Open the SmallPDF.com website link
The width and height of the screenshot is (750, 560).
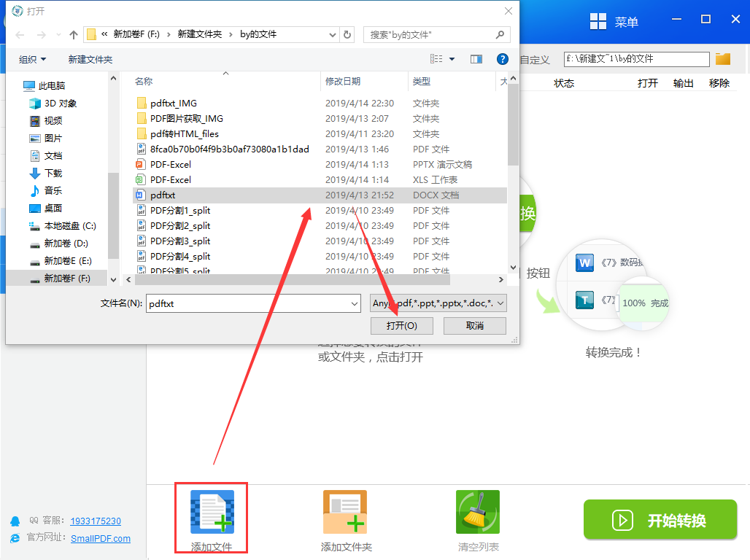coord(101,538)
